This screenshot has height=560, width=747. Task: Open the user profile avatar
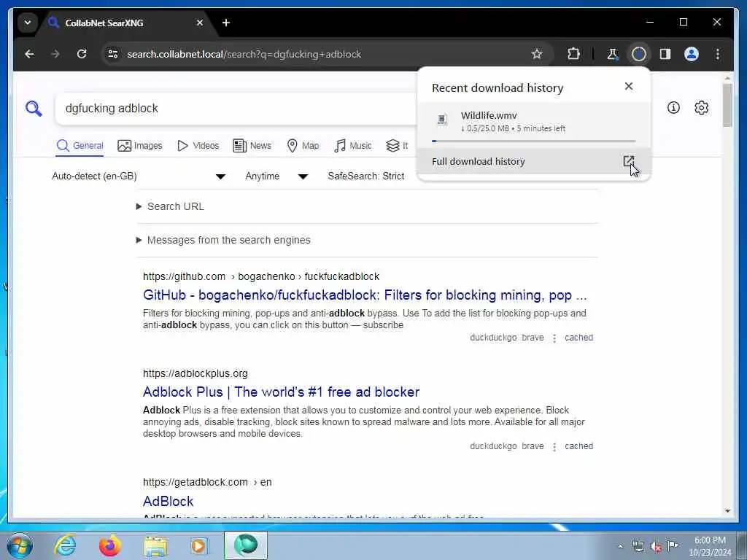692,54
